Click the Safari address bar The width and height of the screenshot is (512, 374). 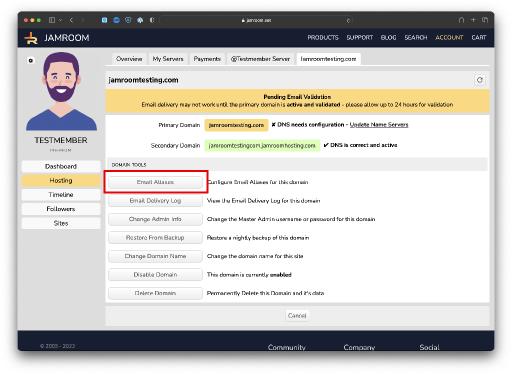(257, 20)
